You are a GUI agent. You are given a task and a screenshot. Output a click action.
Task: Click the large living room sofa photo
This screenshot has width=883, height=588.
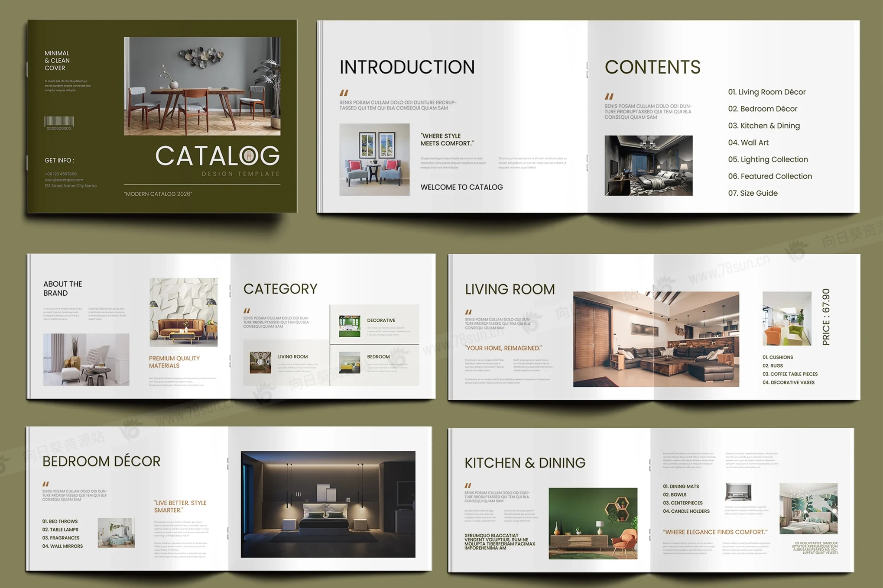point(656,339)
